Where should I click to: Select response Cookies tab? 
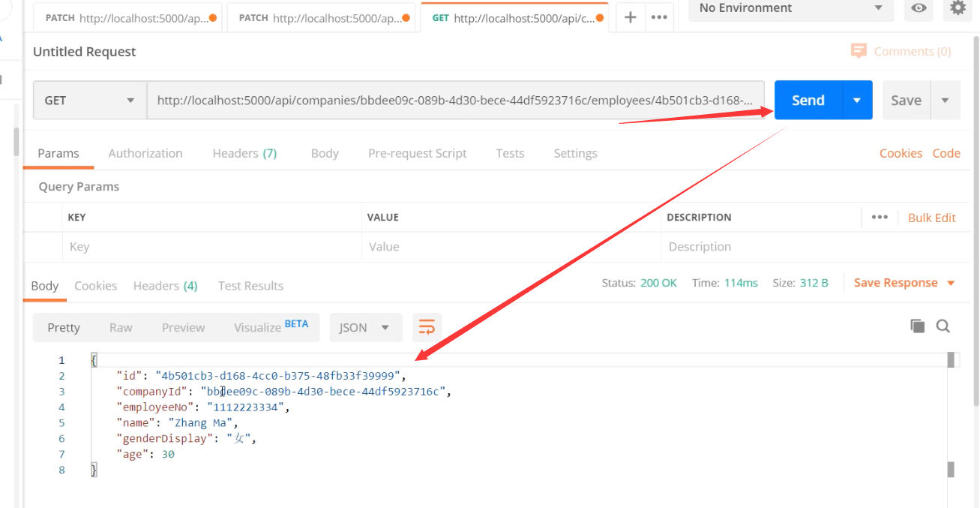click(x=96, y=286)
